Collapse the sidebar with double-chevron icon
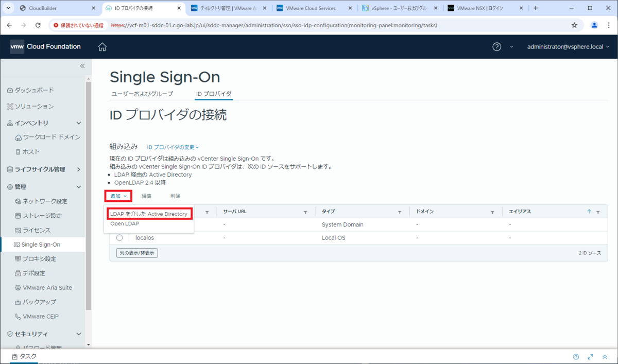Viewport: 618px width, 364px height. 82,66
